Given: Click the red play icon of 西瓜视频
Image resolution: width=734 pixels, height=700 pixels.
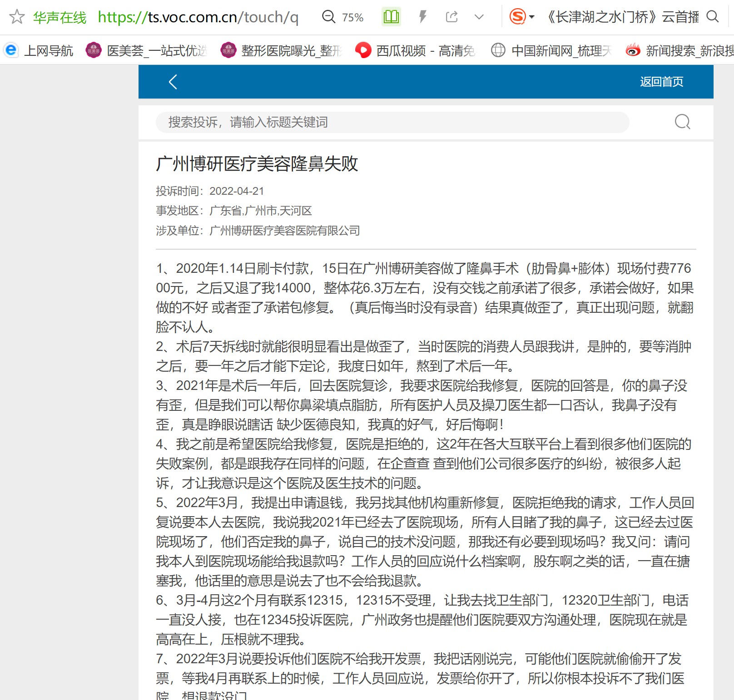Looking at the screenshot, I should [x=363, y=50].
